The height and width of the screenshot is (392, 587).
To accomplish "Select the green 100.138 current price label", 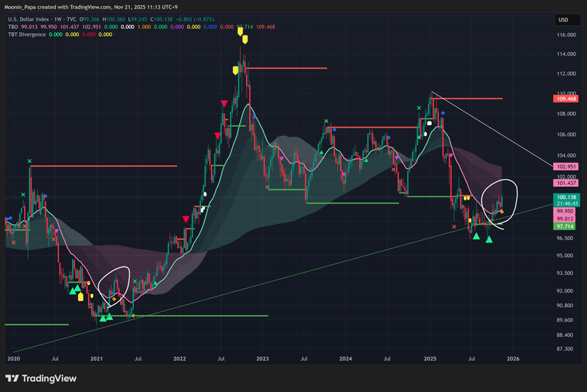I will (x=566, y=196).
